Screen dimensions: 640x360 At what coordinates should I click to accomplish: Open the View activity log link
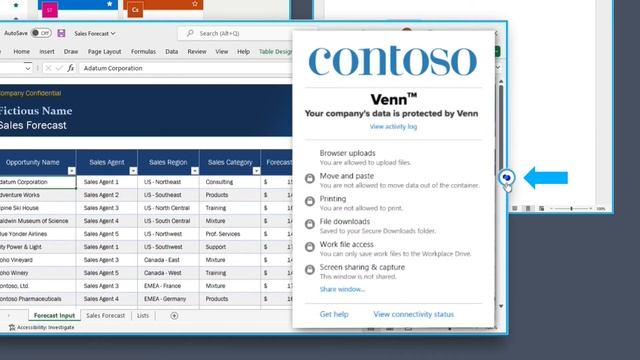pos(393,127)
